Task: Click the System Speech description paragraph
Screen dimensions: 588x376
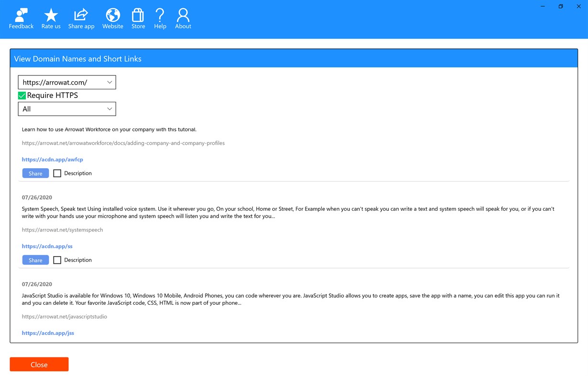Action: (x=288, y=213)
